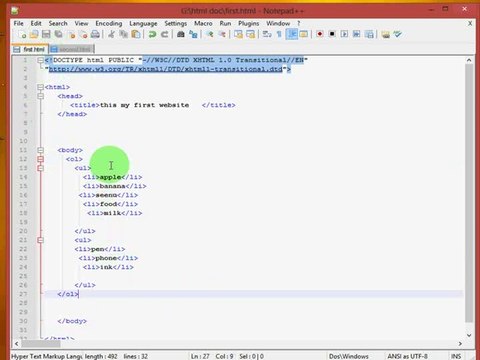Open Find with the binoculars icon

pyautogui.click(x=181, y=34)
